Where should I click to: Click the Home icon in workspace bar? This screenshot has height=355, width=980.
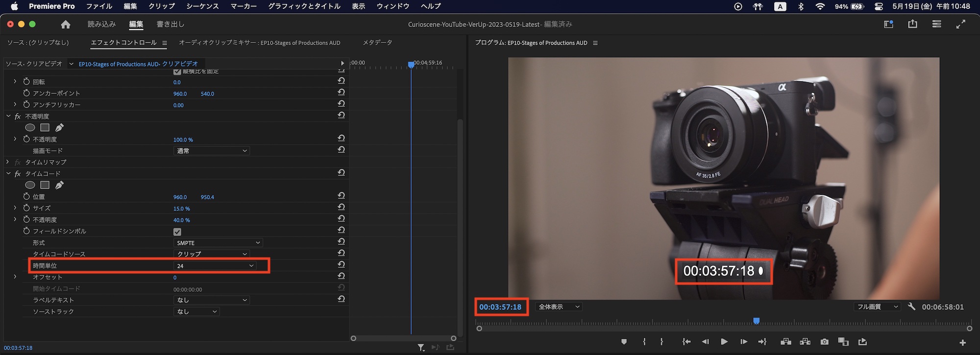click(66, 24)
